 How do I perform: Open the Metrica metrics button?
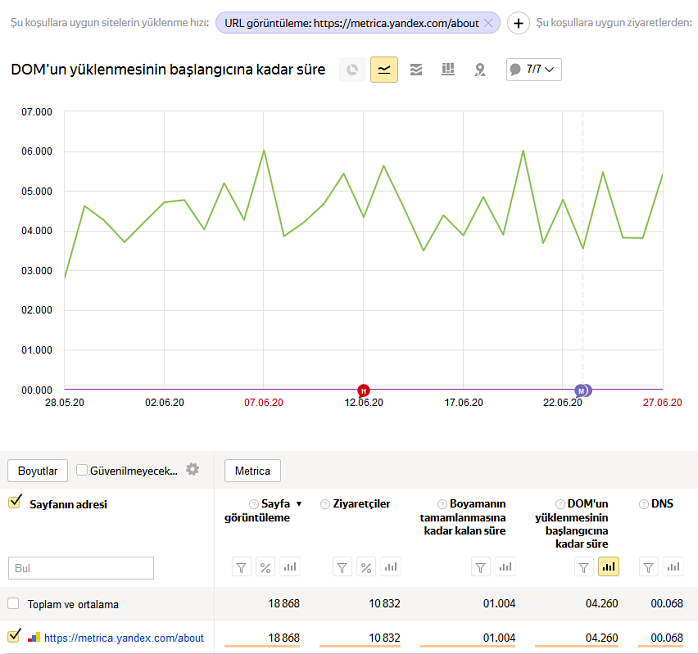coord(252,471)
